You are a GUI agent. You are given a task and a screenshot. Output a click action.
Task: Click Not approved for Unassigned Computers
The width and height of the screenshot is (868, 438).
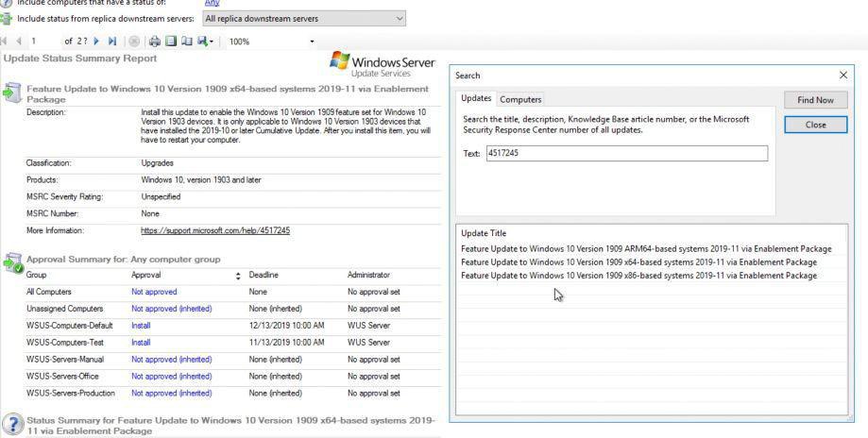point(172,309)
